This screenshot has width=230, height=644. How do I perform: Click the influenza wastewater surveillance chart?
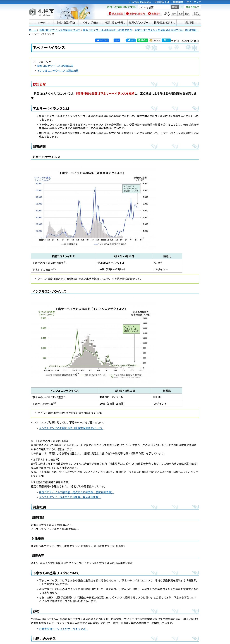click(x=94, y=343)
